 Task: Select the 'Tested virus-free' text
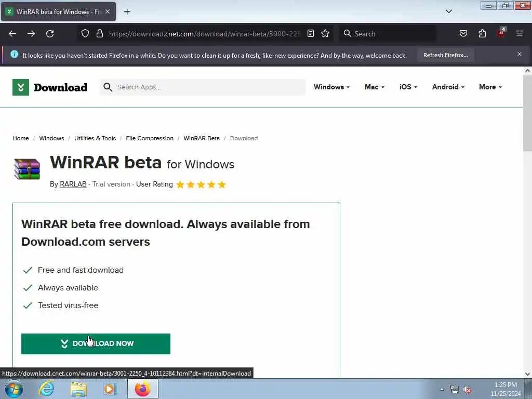[x=68, y=305]
